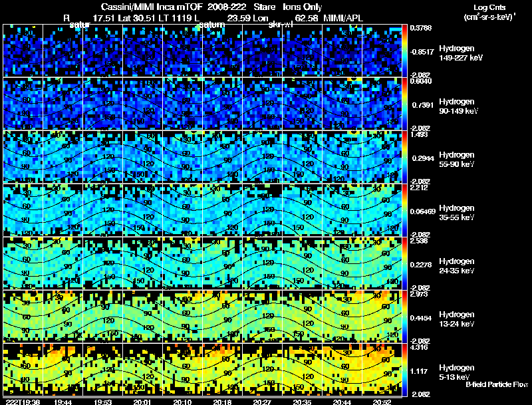
Task: Click the Cassini/MIMI Inca mTOF title text
Action: click(152, 7)
